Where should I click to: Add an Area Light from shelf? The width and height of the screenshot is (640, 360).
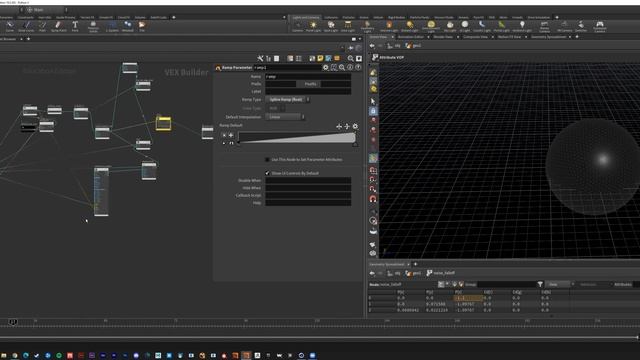point(348,27)
